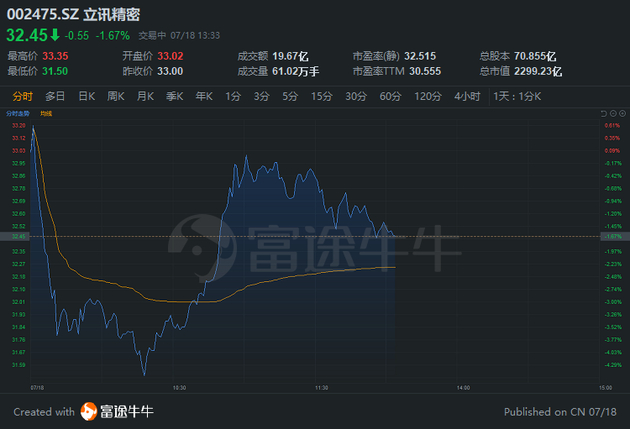Click the trading status 交易中 07/18 13:33

pyautogui.click(x=179, y=36)
